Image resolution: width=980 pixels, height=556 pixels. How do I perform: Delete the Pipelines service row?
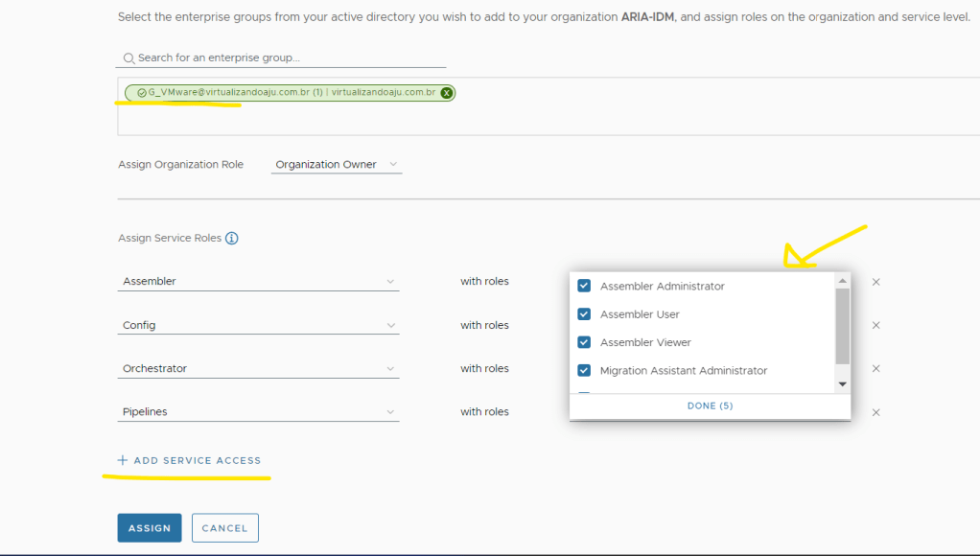pyautogui.click(x=875, y=412)
